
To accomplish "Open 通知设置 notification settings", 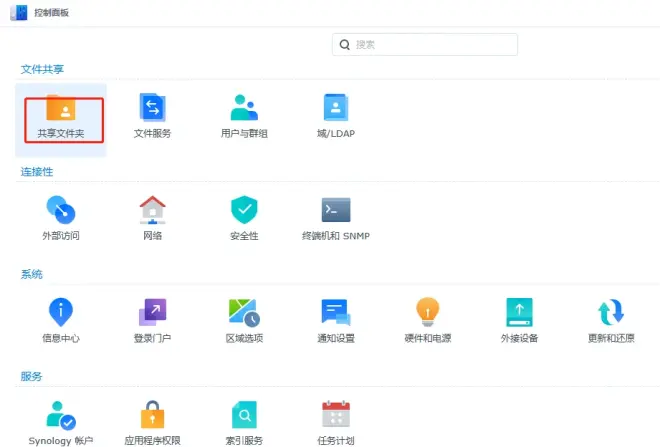I will coord(336,312).
